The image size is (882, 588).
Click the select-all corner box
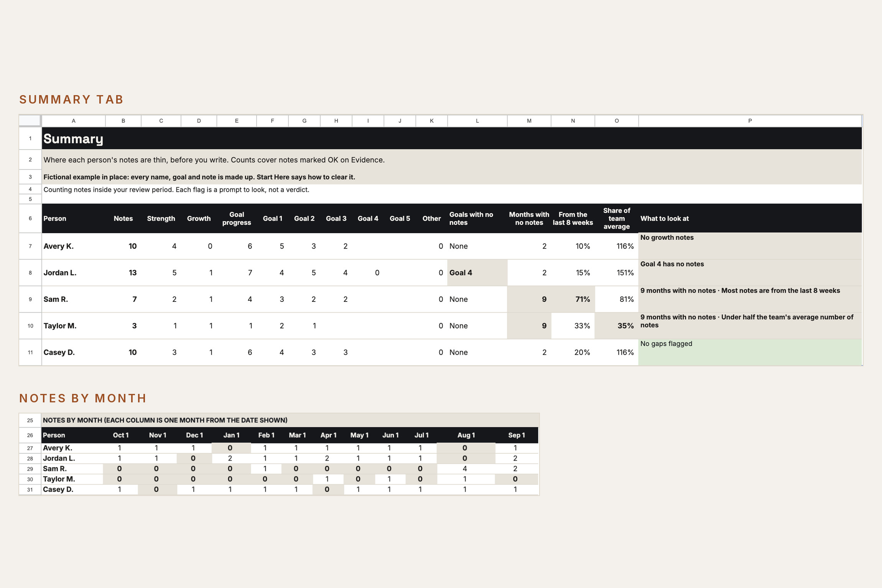30,121
